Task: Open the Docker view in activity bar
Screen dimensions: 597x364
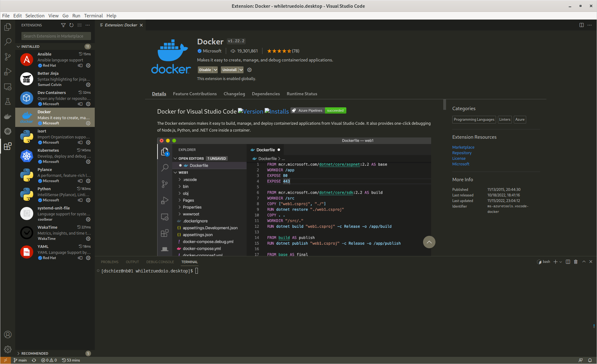Action: 8,116
